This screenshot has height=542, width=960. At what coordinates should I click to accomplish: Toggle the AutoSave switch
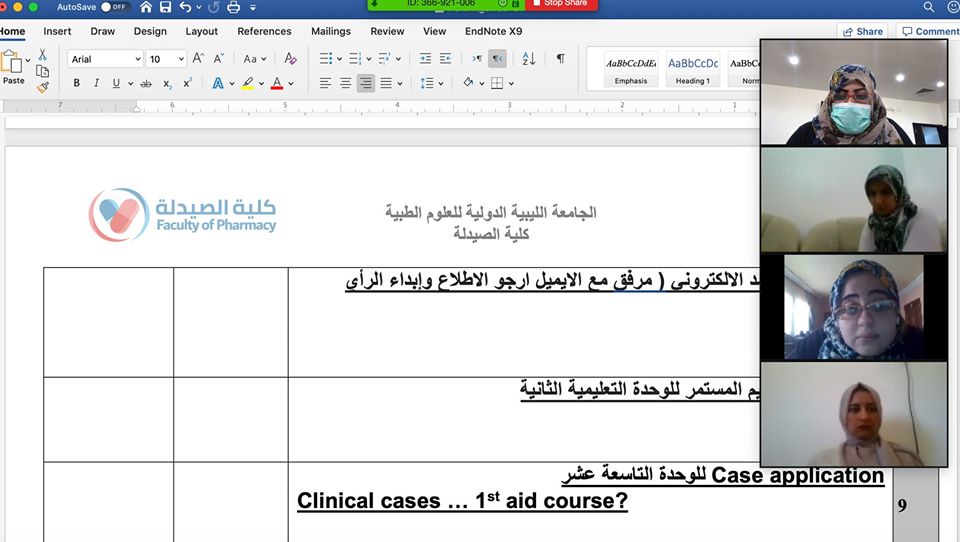(x=115, y=7)
